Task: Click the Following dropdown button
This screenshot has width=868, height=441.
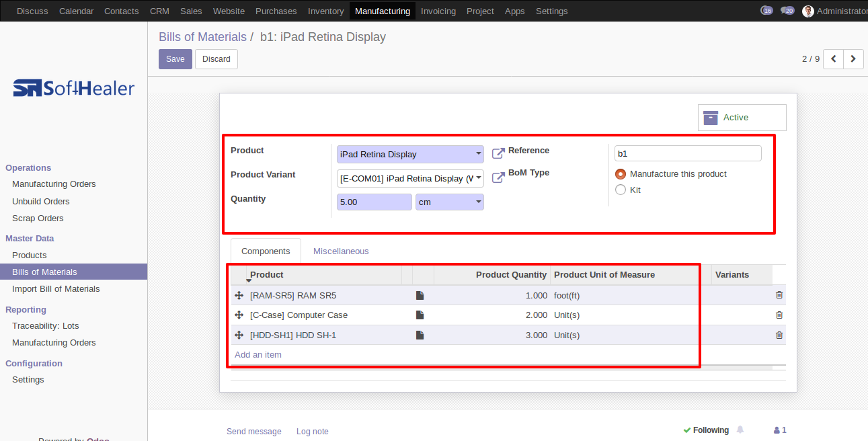Action: point(706,430)
